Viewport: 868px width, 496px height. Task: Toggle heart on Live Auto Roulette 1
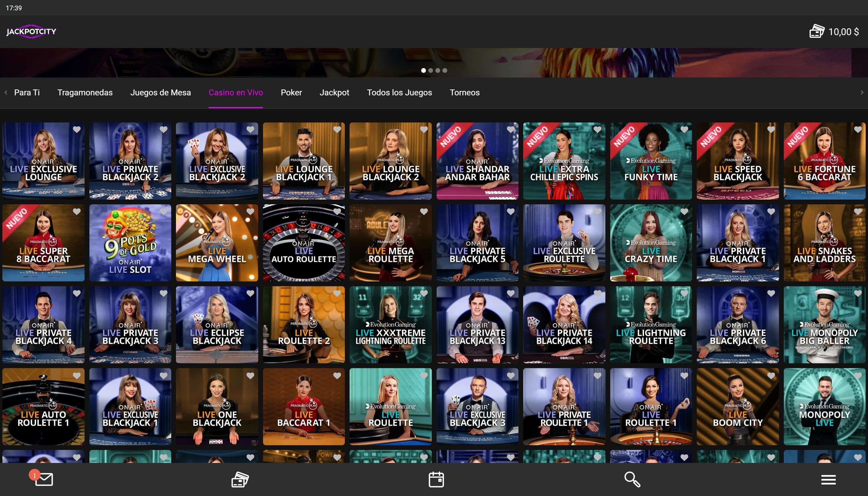coord(77,376)
